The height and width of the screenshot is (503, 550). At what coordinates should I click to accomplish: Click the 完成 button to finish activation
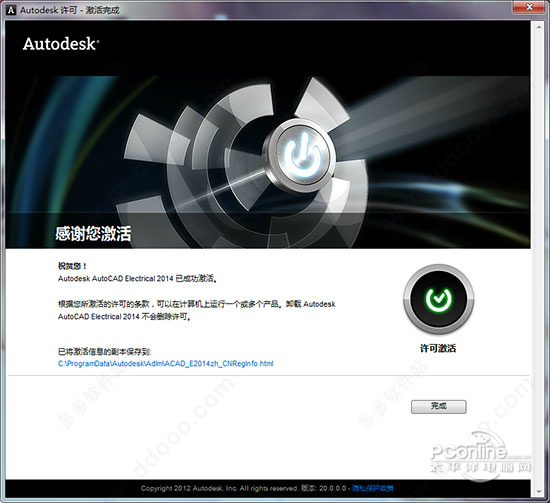[438, 407]
